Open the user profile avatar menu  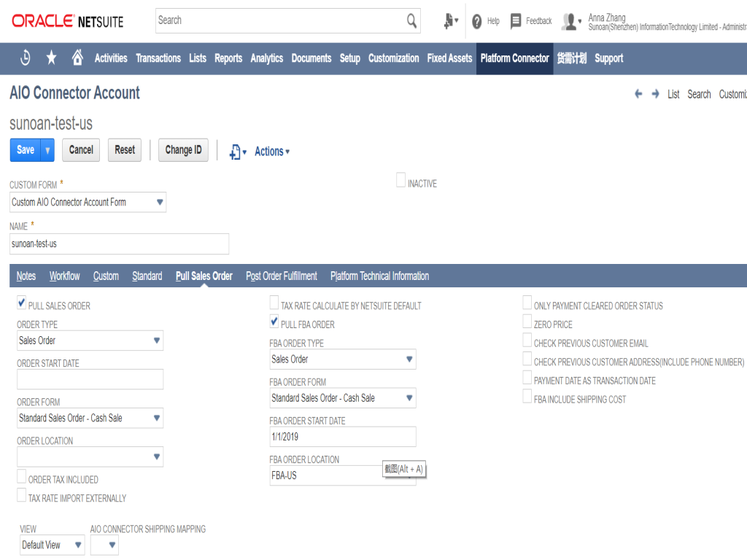[x=571, y=21]
